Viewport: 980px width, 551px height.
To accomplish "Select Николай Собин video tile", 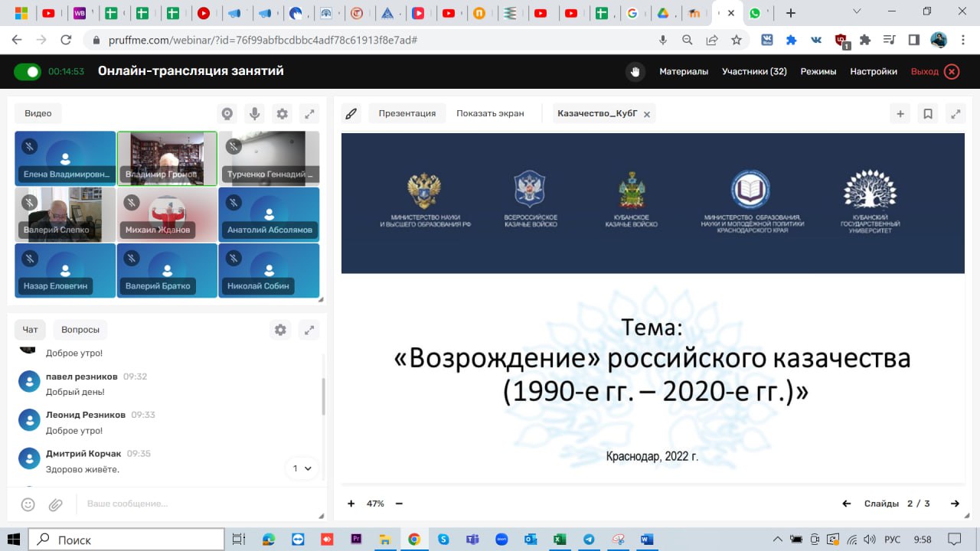I will click(269, 271).
